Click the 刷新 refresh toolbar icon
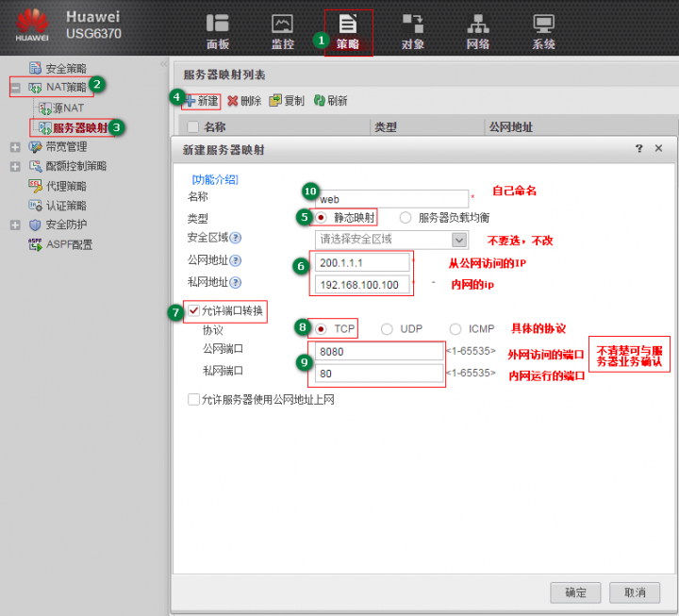This screenshot has height=616, width=679. click(x=320, y=100)
